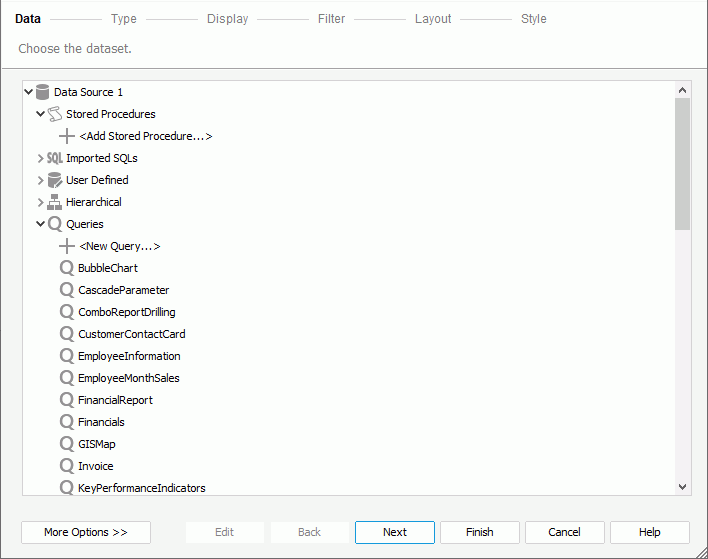
Task: Select the ComboReportDrilling query name
Action: (x=127, y=312)
